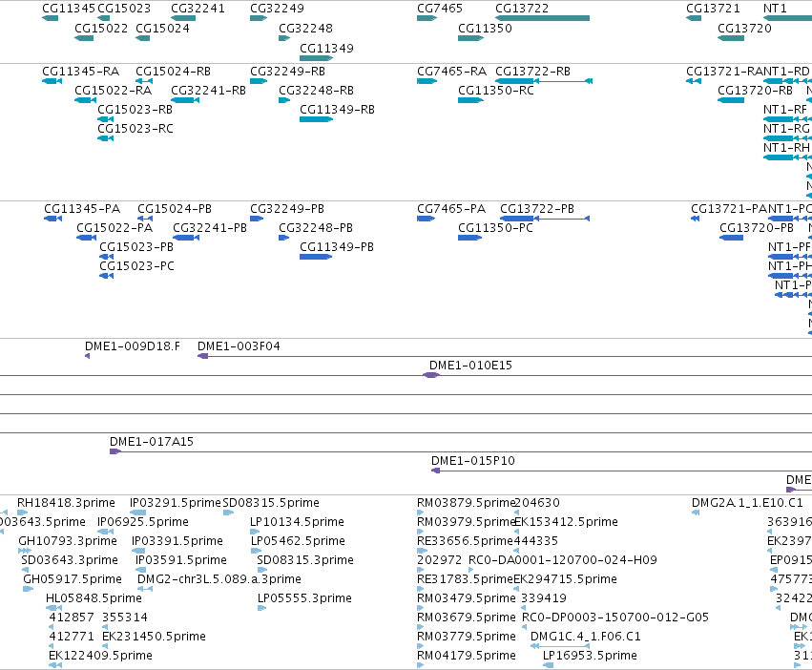Click transcript CG32248-RB

[317, 90]
